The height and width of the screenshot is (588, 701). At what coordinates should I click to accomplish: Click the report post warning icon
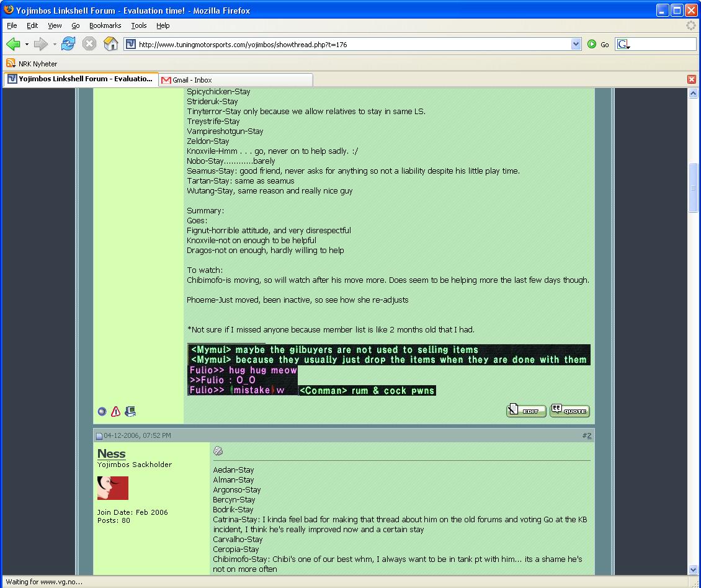115,411
